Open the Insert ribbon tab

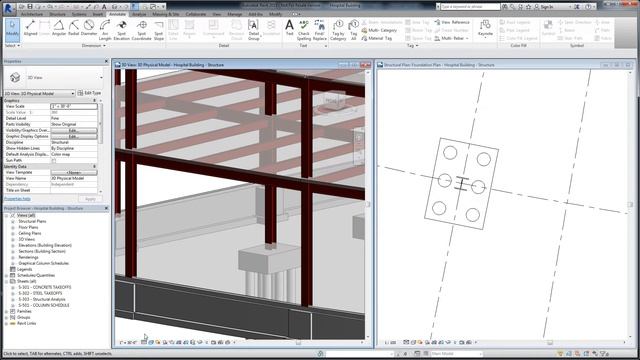pyautogui.click(x=98, y=14)
